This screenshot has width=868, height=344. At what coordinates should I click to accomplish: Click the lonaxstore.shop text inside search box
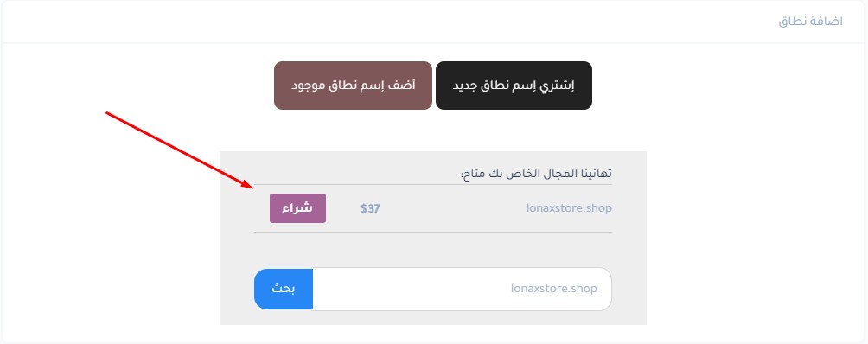pyautogui.click(x=554, y=289)
